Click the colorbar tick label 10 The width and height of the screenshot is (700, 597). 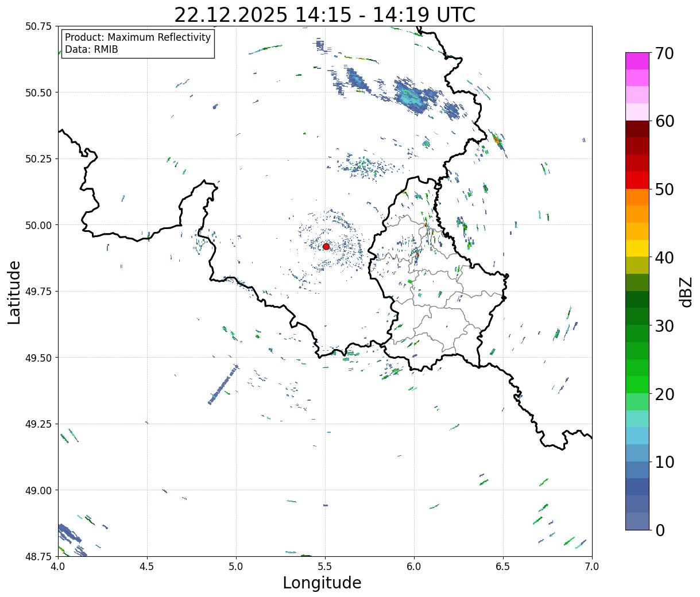pos(664,462)
